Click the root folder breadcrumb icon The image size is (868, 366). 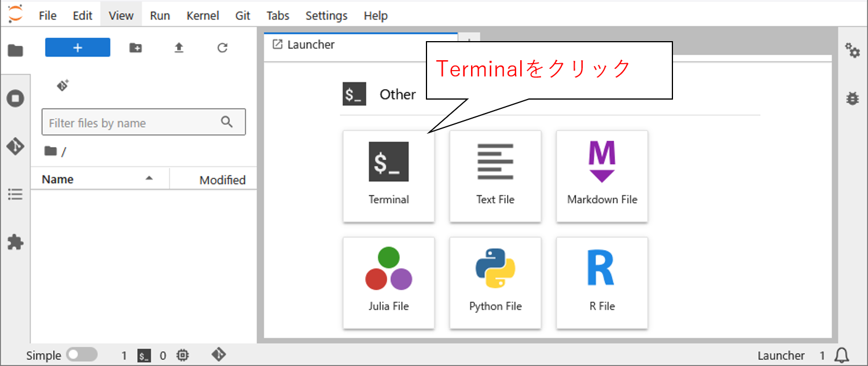50,151
